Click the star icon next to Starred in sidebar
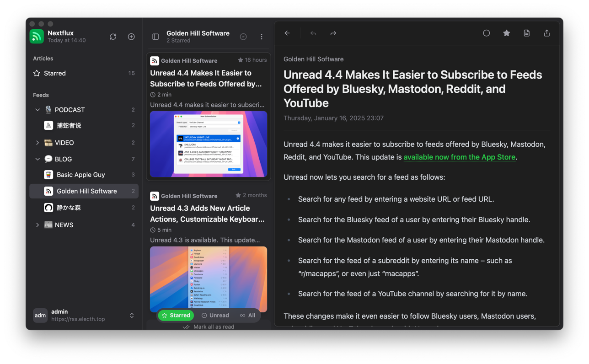Viewport: 589px width, 364px height. (37, 73)
